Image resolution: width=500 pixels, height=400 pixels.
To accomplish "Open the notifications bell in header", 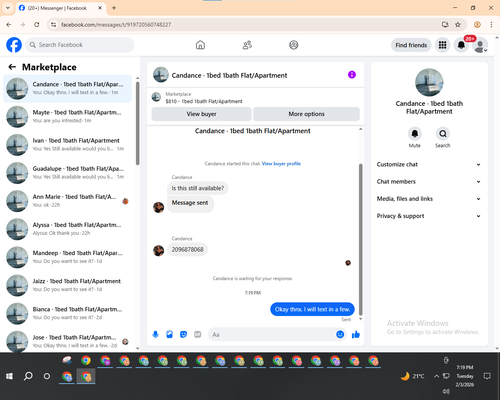I will tap(461, 45).
